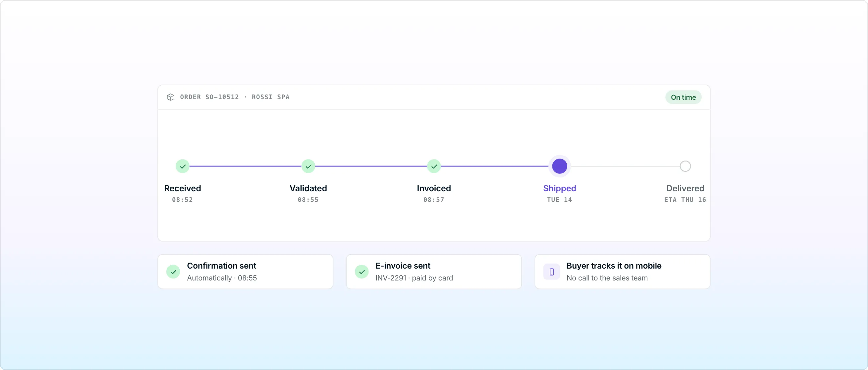
Task: Click the Validated label
Action: tap(308, 188)
